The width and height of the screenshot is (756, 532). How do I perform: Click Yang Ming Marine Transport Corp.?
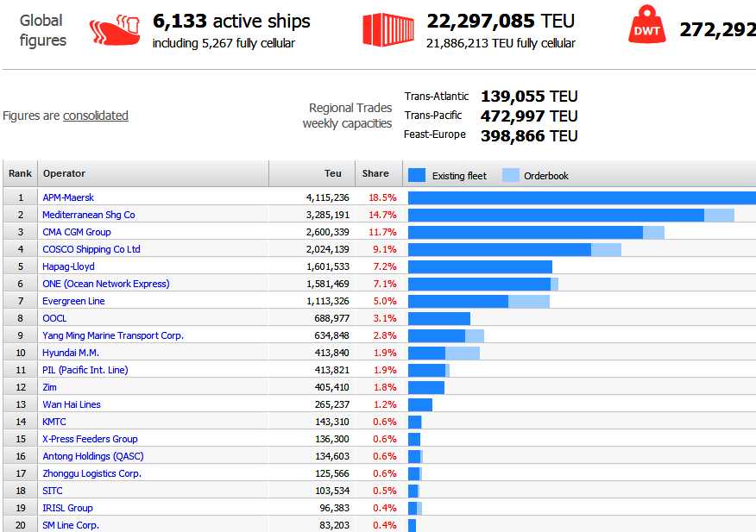point(113,335)
